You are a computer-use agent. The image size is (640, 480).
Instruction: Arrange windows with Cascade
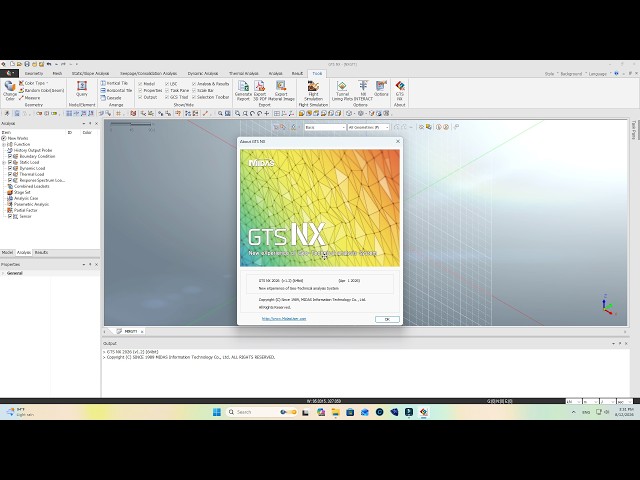point(111,98)
